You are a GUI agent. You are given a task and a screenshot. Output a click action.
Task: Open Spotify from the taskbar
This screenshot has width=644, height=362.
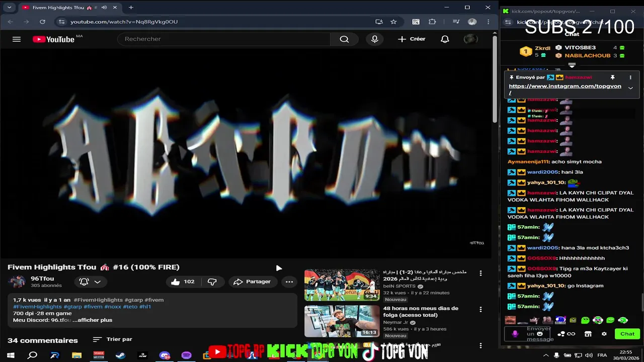(x=187, y=355)
